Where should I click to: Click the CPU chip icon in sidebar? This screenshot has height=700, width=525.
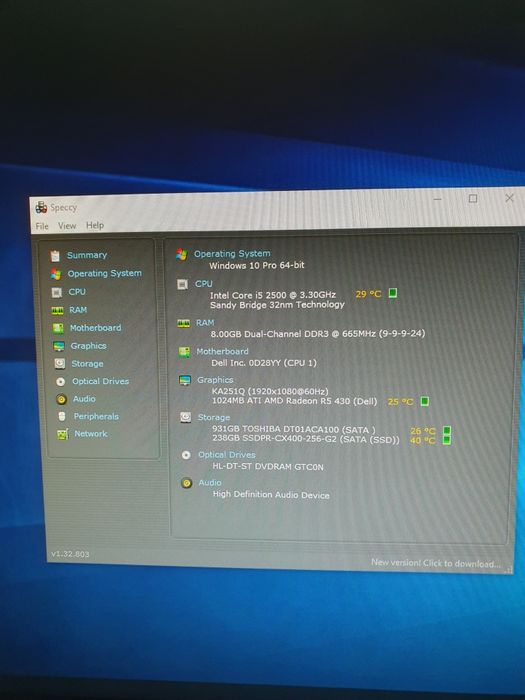tap(57, 292)
